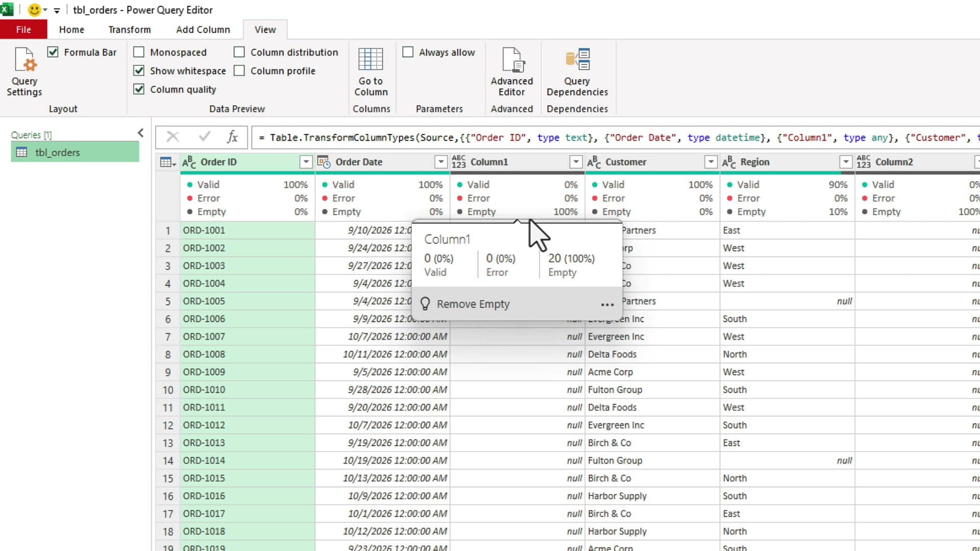Click the lightbulb icon beside Remove Empty

(x=425, y=304)
